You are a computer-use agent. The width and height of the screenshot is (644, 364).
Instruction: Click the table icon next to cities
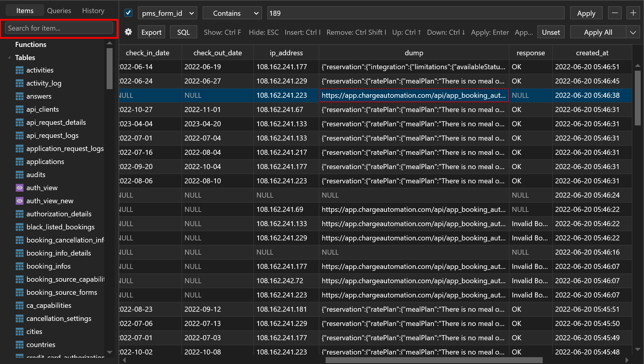coord(20,332)
